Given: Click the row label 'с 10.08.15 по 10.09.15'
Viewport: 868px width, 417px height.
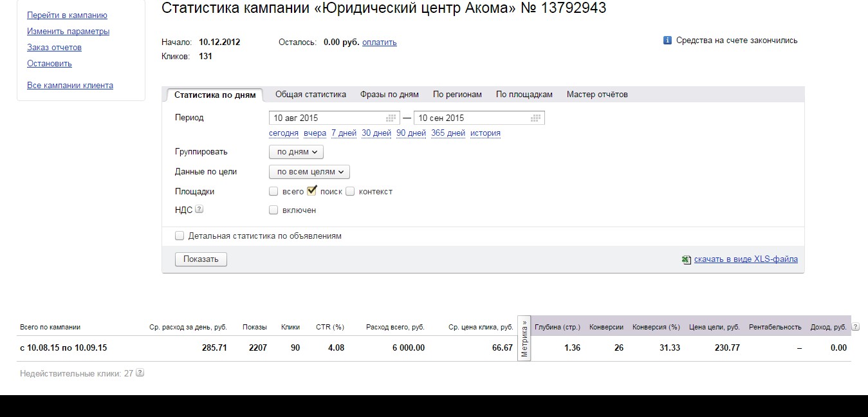Looking at the screenshot, I should [x=64, y=347].
